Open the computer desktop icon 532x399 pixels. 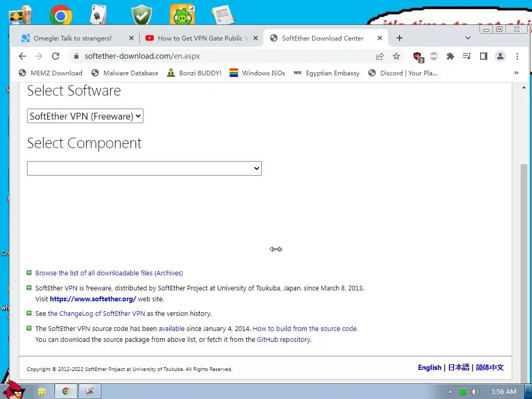click(x=20, y=16)
